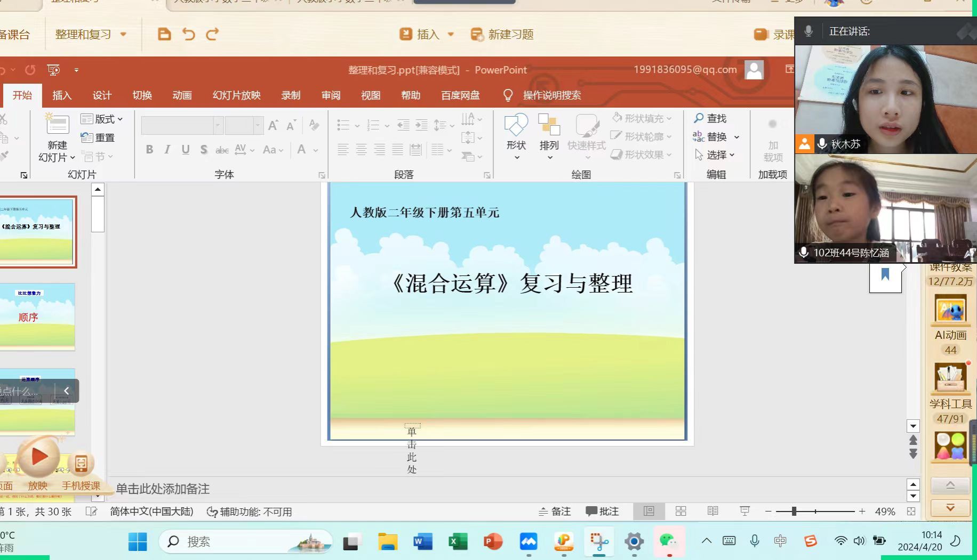Click the Find magnifier icon

699,118
